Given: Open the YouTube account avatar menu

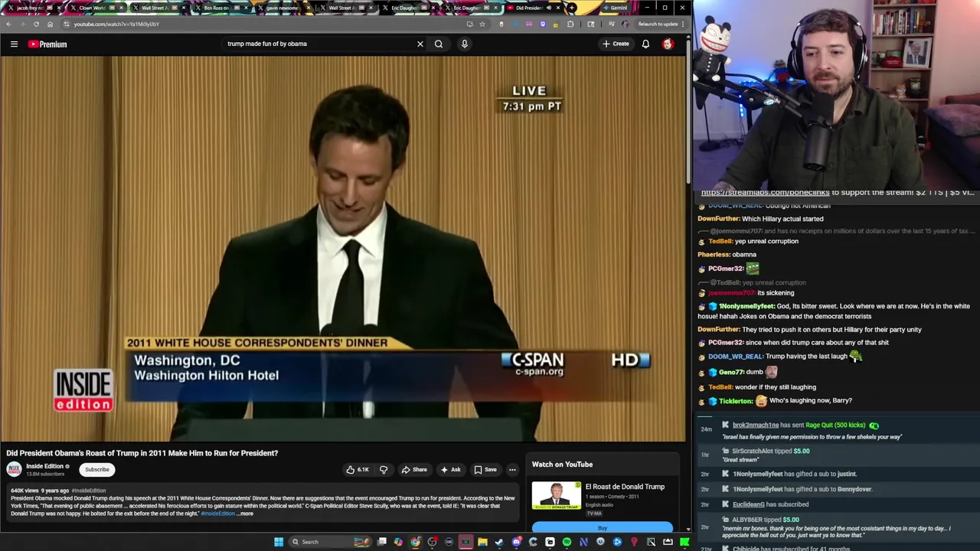Looking at the screenshot, I should (668, 44).
